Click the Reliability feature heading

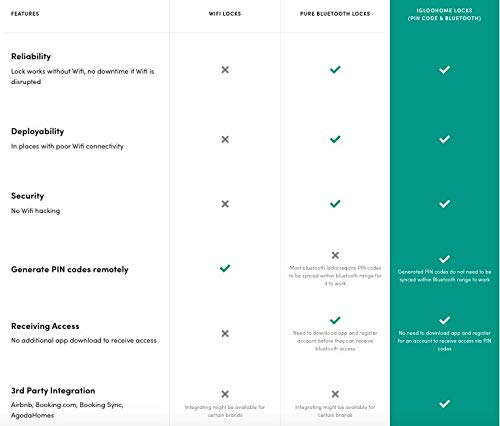pyautogui.click(x=31, y=56)
